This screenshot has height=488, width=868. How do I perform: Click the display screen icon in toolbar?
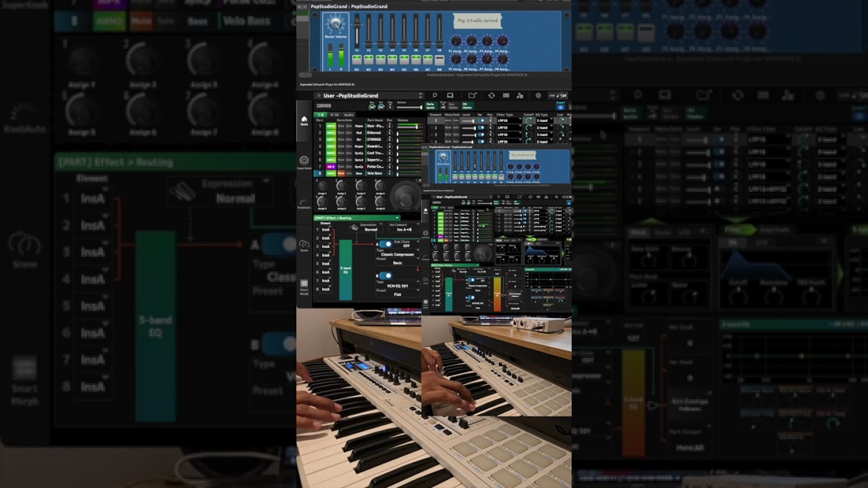coord(450,96)
